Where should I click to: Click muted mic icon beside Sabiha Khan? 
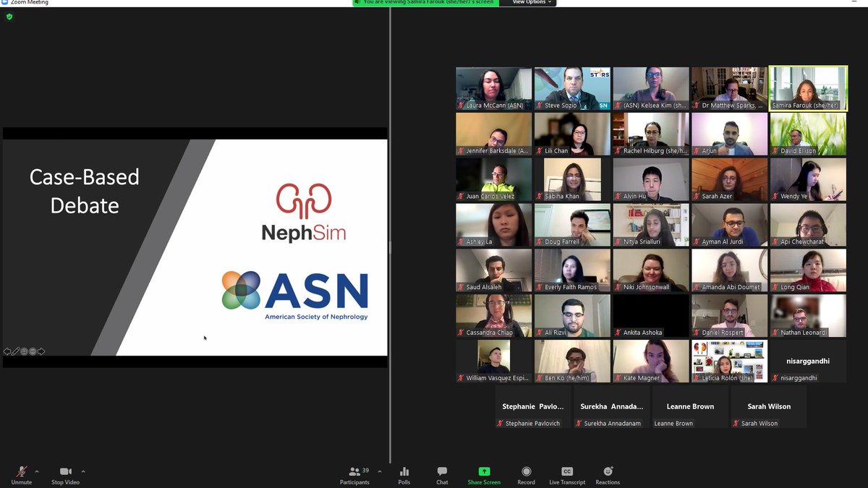click(540, 197)
